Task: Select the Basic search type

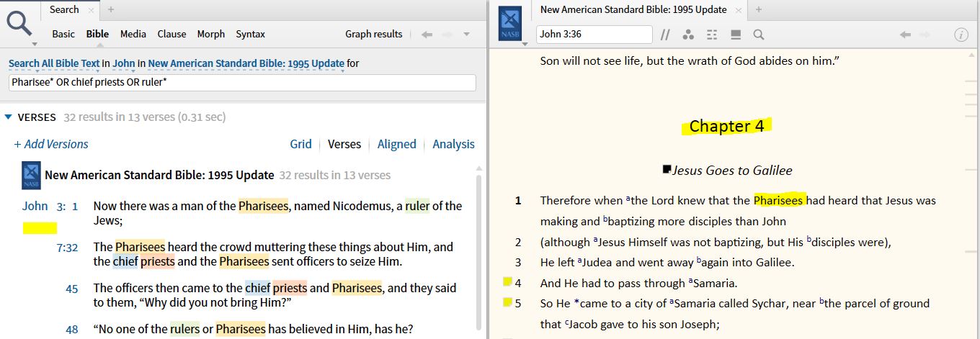Action: tap(63, 34)
